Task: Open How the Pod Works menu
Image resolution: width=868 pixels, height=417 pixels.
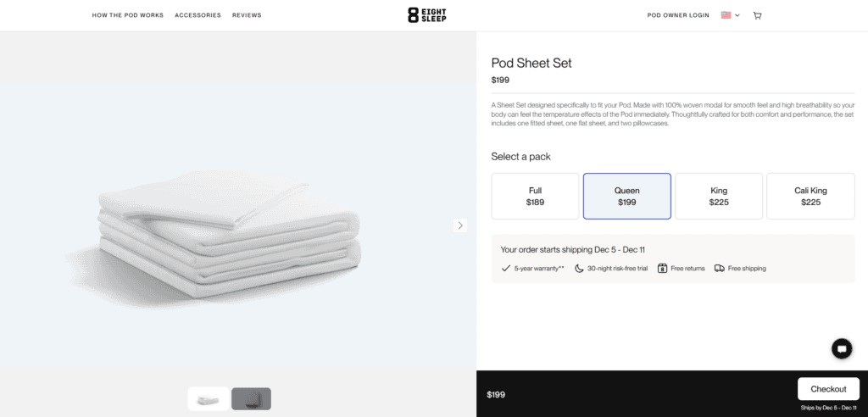Action: pyautogui.click(x=128, y=15)
